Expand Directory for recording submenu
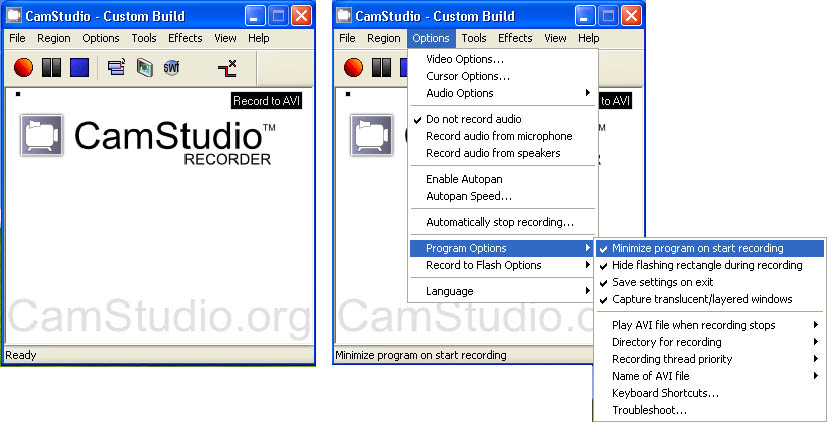 click(709, 342)
